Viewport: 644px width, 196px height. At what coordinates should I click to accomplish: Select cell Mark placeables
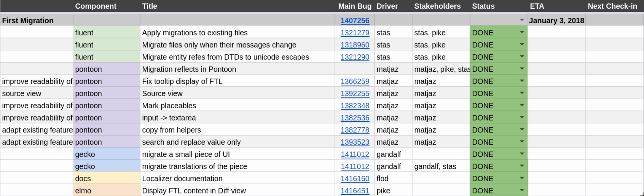[238, 106]
